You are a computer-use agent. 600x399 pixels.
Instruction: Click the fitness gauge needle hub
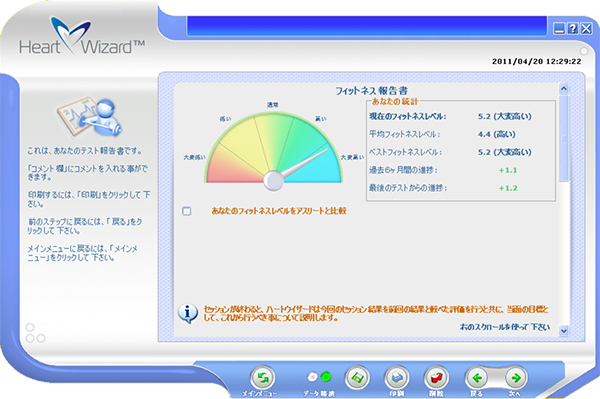click(274, 181)
